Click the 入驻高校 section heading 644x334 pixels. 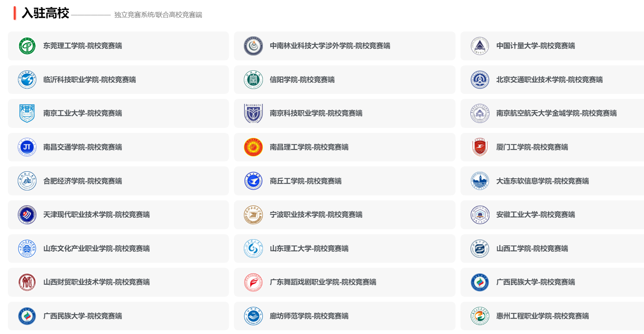pos(45,13)
